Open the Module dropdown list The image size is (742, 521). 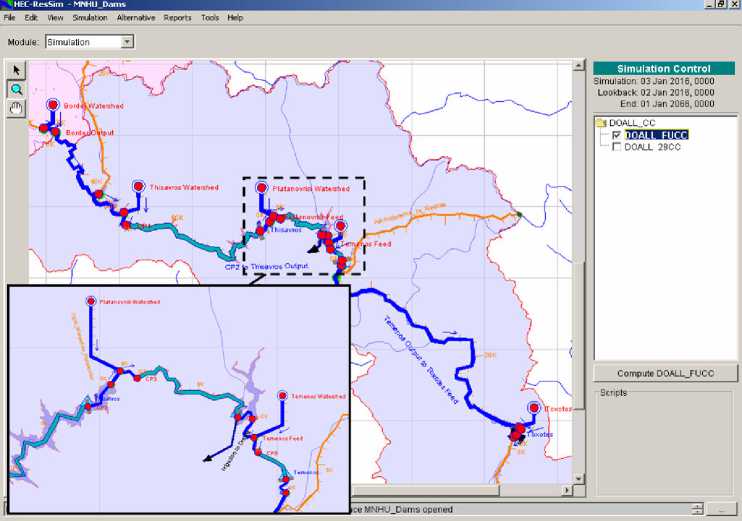[127, 42]
